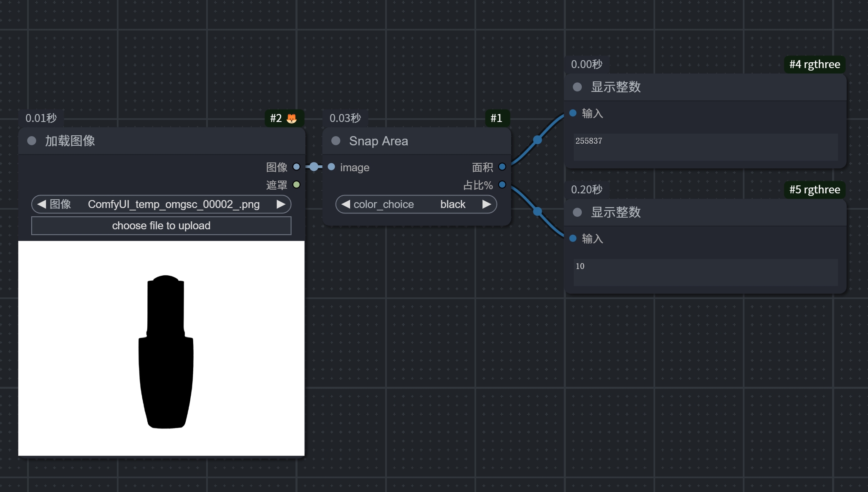Click the 255837 output text field
868x492 pixels.
coord(706,147)
